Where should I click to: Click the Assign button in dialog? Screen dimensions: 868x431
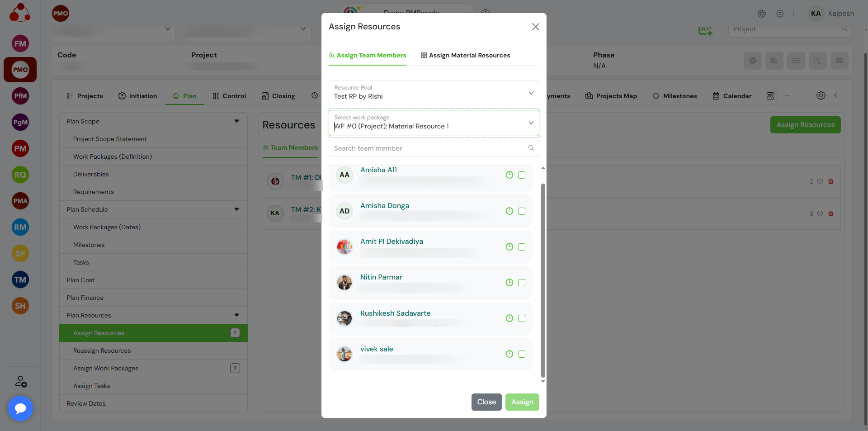(522, 402)
